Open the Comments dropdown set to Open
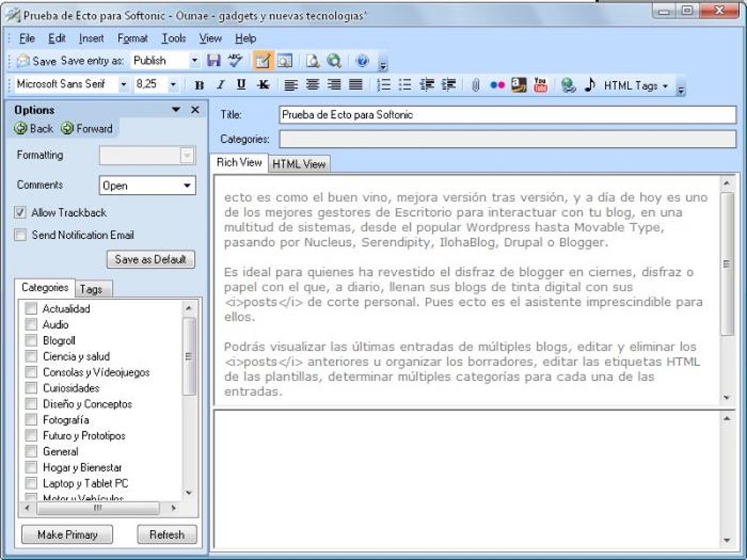The height and width of the screenshot is (560, 747). point(187,185)
